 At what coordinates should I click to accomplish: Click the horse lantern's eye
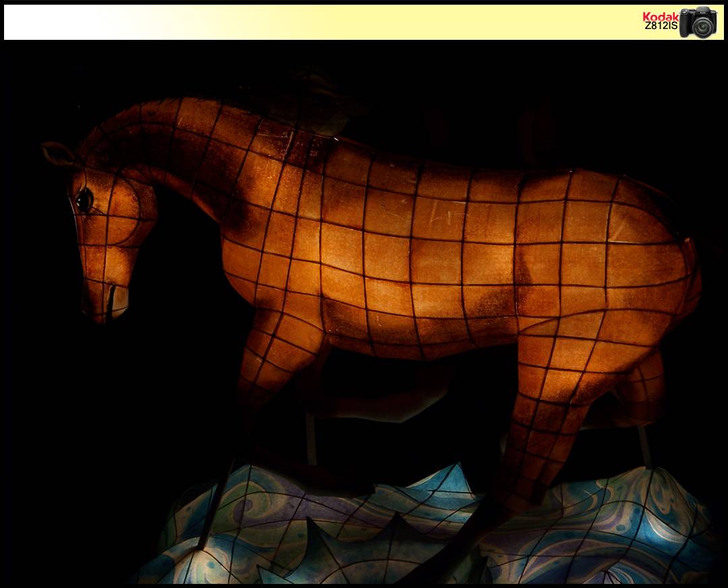[84, 200]
